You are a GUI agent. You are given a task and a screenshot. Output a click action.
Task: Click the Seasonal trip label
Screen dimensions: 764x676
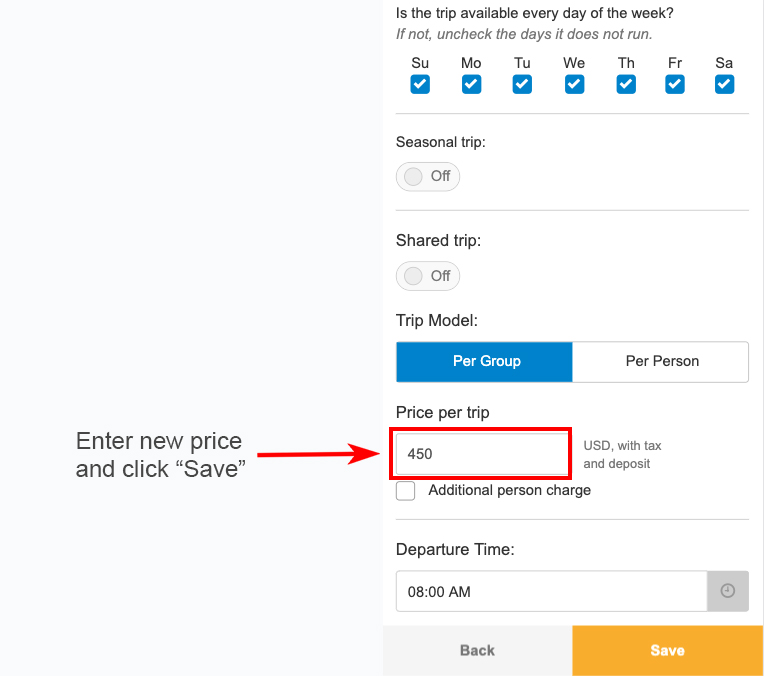(440, 142)
